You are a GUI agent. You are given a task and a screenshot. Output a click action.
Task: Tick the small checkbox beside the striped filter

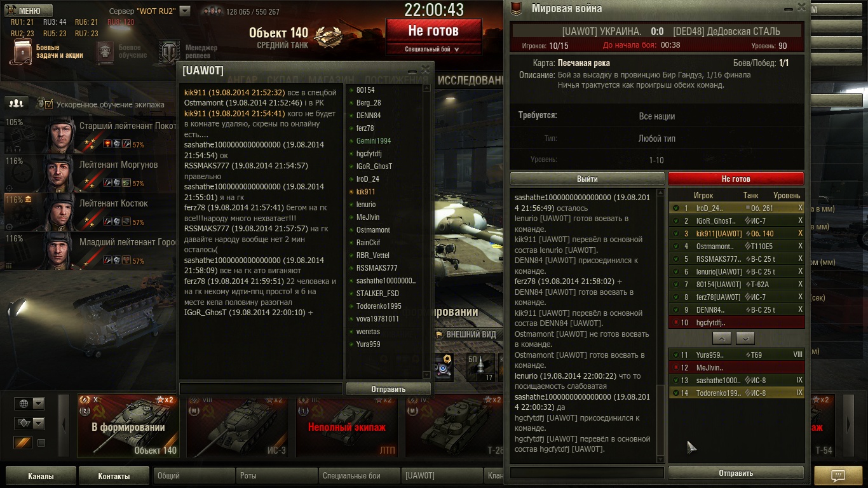pyautogui.click(x=41, y=443)
